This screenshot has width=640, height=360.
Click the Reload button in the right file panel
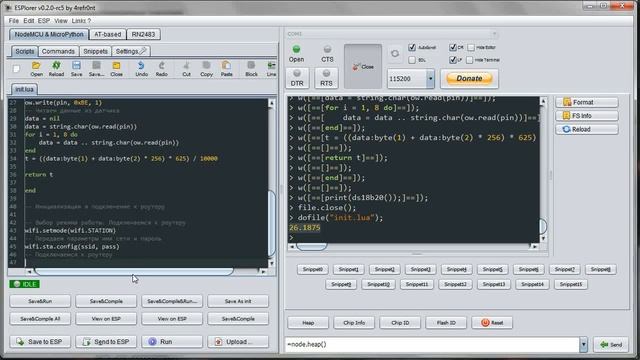(587, 129)
